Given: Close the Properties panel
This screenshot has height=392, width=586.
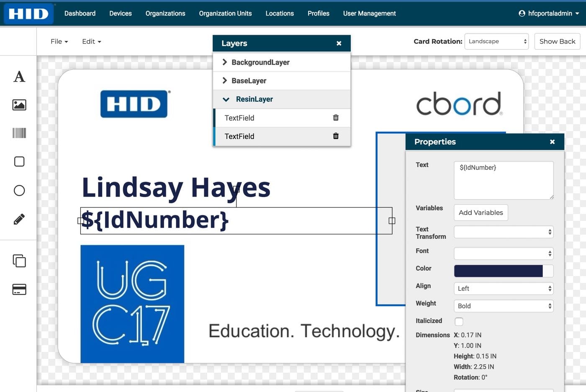Looking at the screenshot, I should point(553,142).
